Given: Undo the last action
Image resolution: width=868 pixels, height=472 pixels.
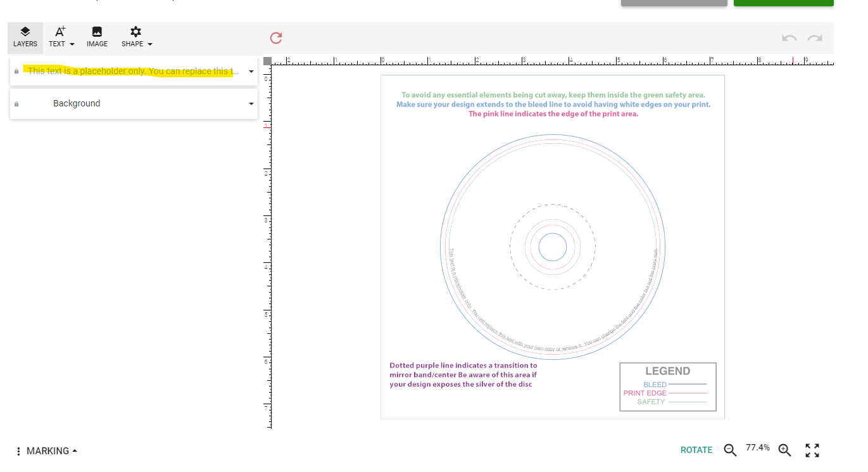Looking at the screenshot, I should coord(789,38).
